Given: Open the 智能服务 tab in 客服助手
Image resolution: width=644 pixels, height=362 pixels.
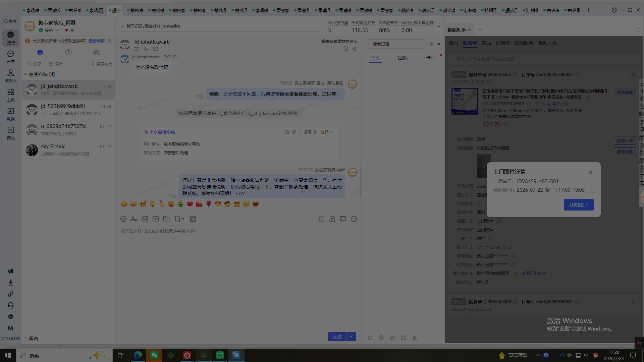Looking at the screenshot, I should click(524, 43).
